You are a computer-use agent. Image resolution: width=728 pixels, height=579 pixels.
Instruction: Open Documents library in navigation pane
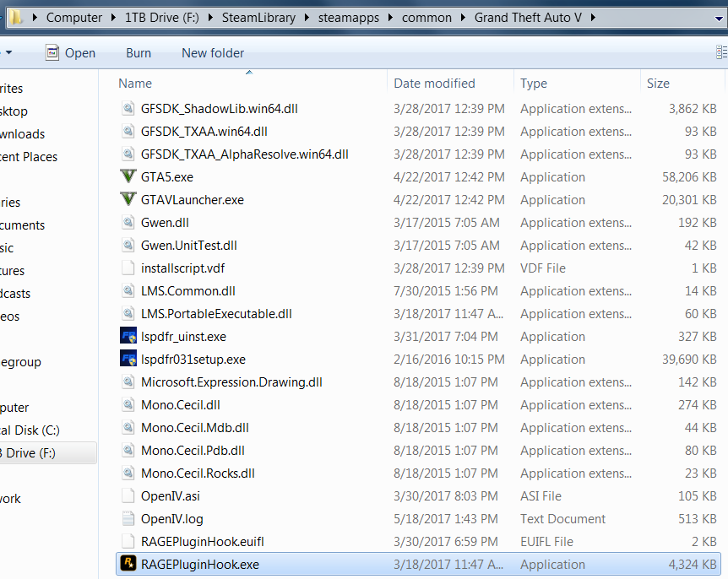click(22, 225)
